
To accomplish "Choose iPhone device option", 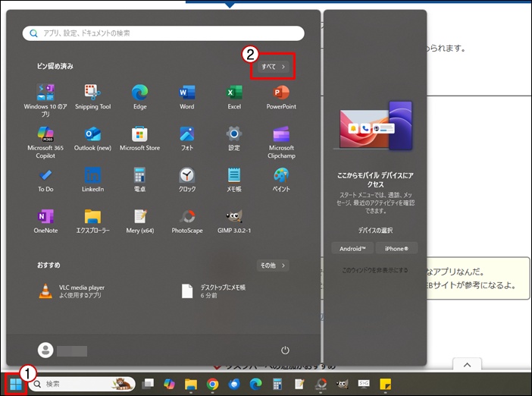I will pyautogui.click(x=396, y=249).
